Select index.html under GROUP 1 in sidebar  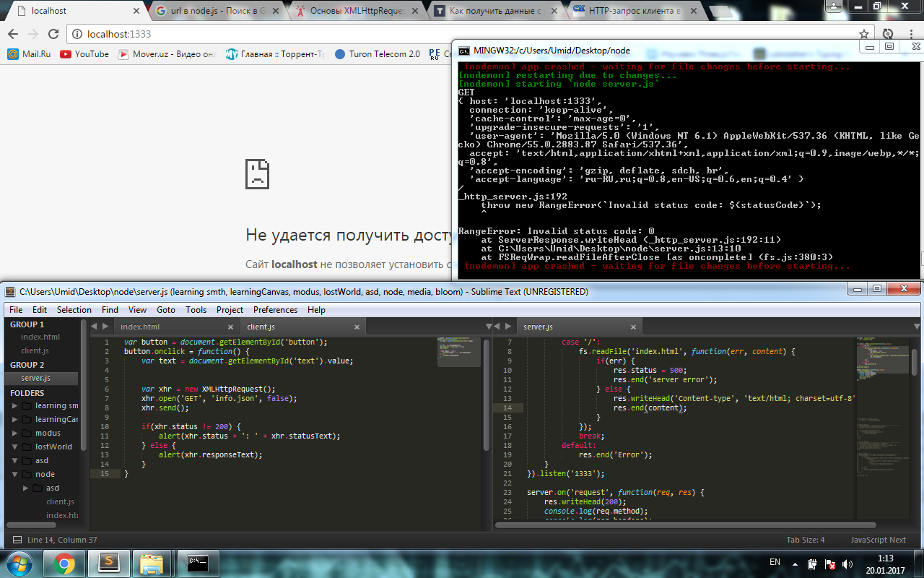40,337
